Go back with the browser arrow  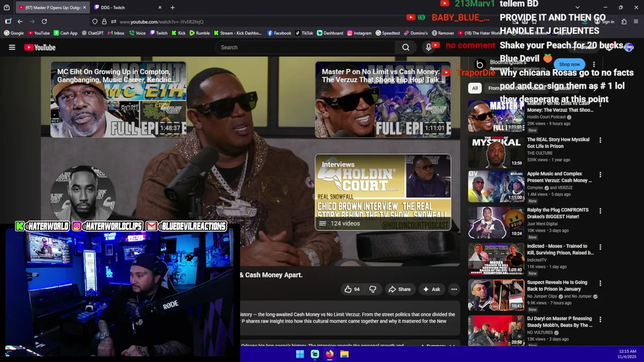coord(20,22)
